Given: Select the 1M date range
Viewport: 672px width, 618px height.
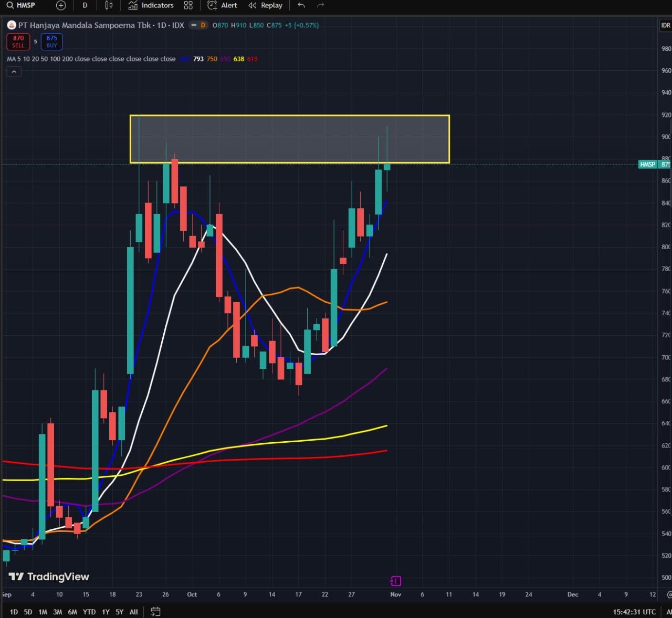Looking at the screenshot, I should click(x=43, y=612).
